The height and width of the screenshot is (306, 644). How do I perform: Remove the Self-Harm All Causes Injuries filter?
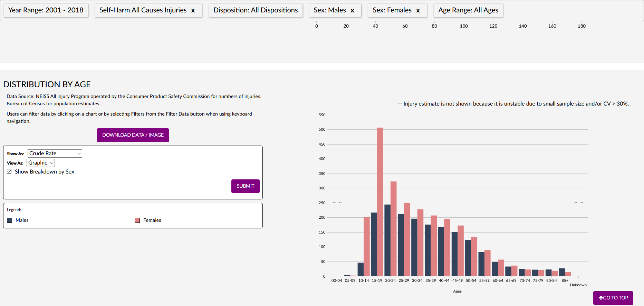193,11
